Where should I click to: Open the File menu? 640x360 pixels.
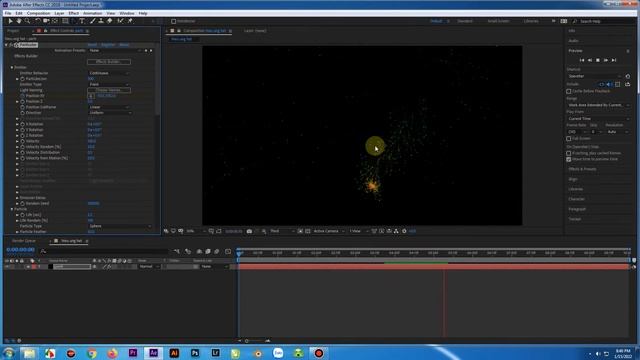[8, 13]
